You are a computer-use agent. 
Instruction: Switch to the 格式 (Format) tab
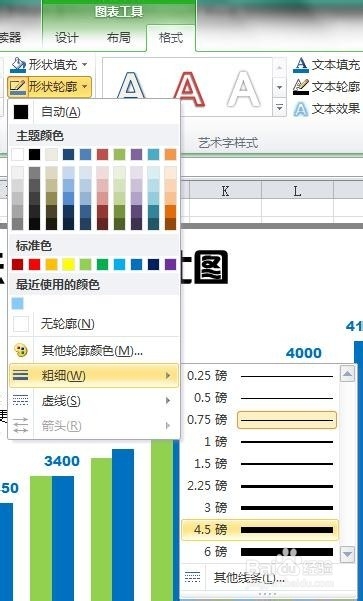click(171, 38)
